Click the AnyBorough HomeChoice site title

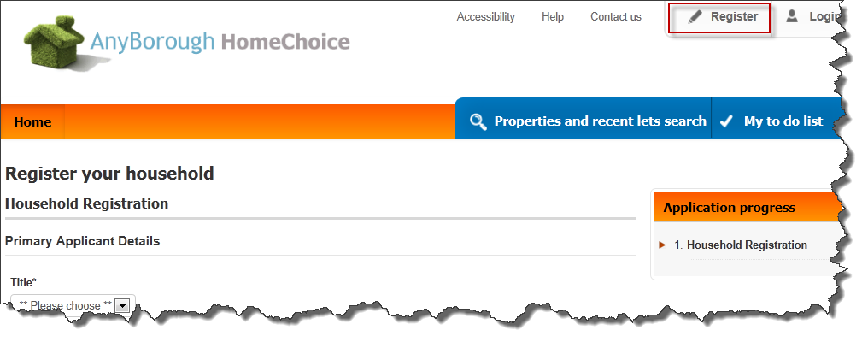coord(219,42)
